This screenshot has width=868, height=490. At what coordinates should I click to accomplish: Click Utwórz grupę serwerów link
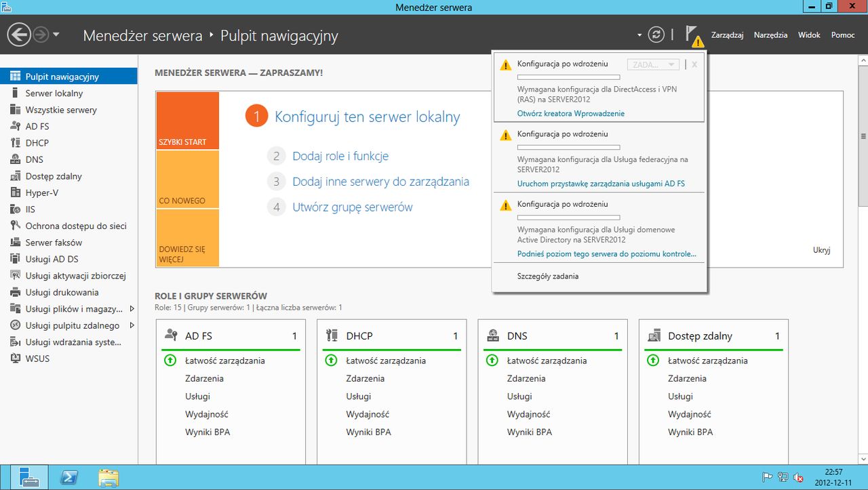pos(353,207)
